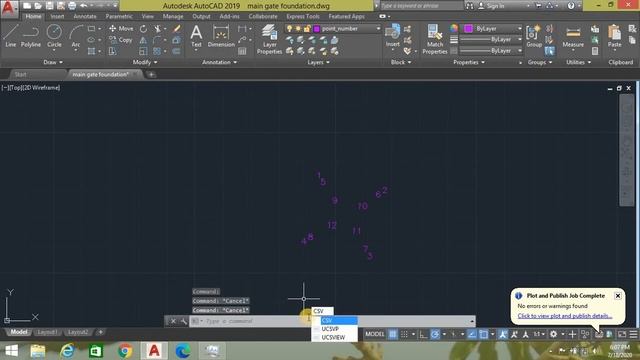The image size is (640, 360).
Task: Expand the Draw panel
Action: pos(53,62)
